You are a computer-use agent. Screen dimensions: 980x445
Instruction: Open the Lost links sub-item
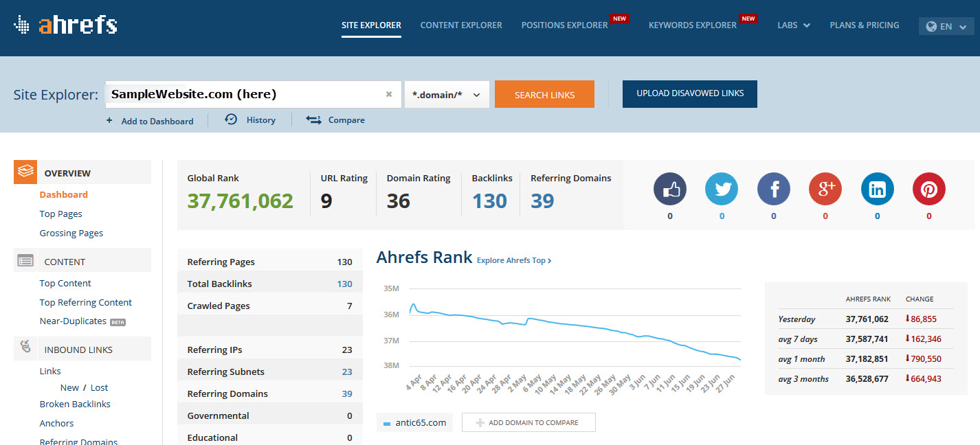coord(100,387)
